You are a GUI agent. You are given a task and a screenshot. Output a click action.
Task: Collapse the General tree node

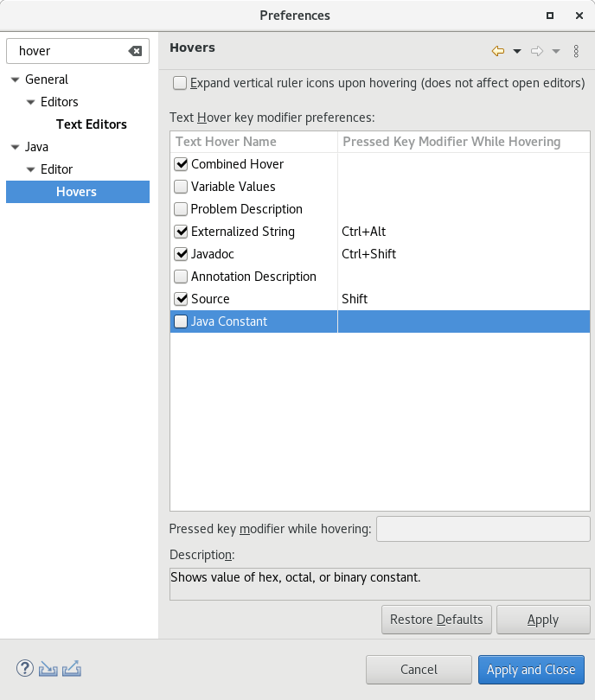(x=16, y=80)
